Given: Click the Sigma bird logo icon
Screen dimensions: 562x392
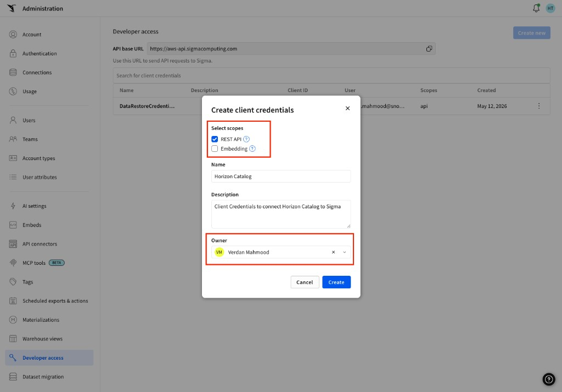Looking at the screenshot, I should click(12, 8).
